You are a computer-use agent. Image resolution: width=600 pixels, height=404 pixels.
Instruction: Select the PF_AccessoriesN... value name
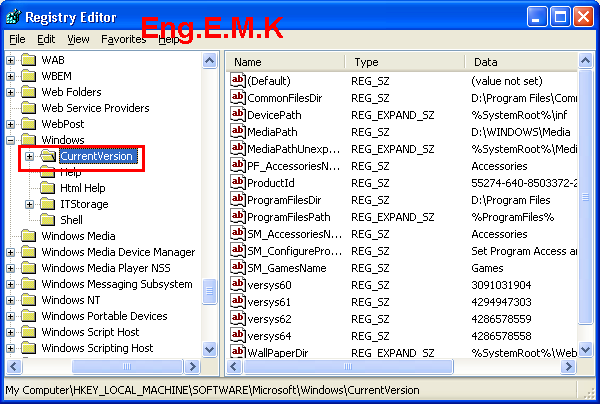tap(293, 166)
